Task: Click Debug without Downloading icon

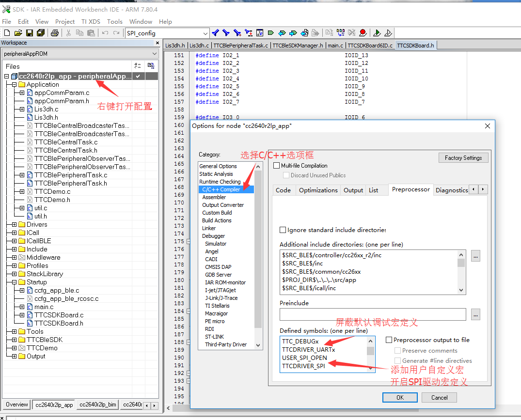Action: [388, 33]
